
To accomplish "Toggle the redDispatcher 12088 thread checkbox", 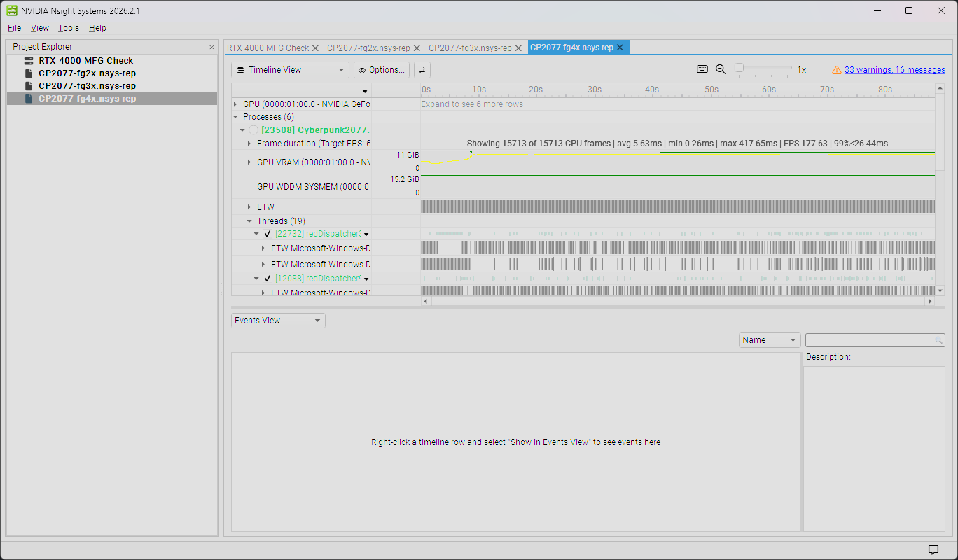I will [x=267, y=279].
